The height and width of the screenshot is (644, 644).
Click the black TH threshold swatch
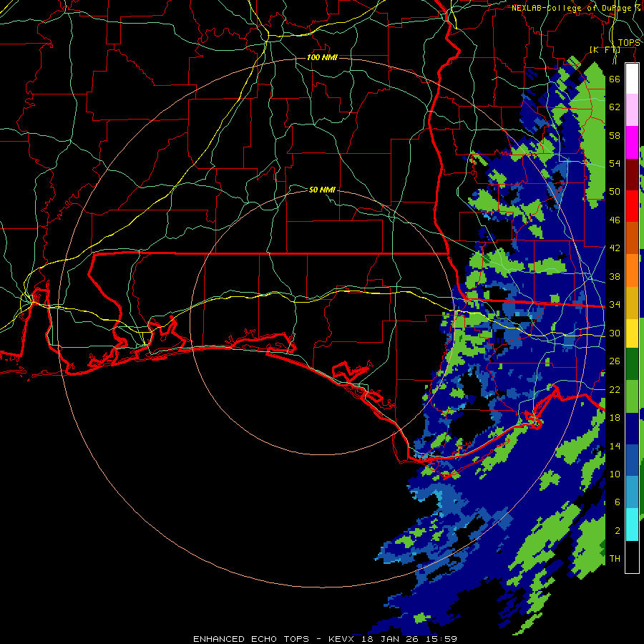632,557
